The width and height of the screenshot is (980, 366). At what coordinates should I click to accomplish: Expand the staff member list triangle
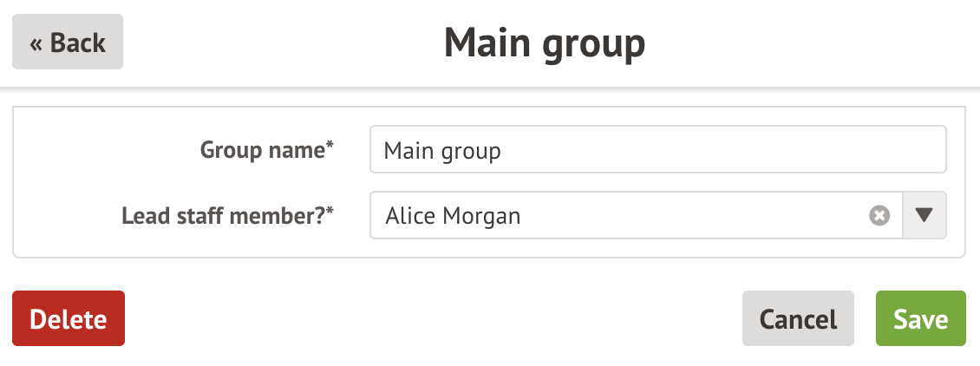click(x=924, y=215)
